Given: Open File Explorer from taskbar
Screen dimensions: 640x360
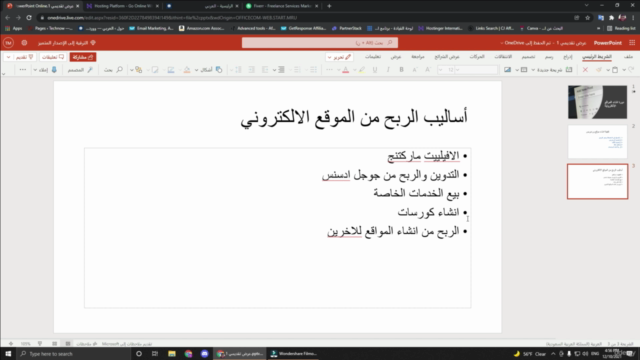Looking at the screenshot, I should click(172, 353).
